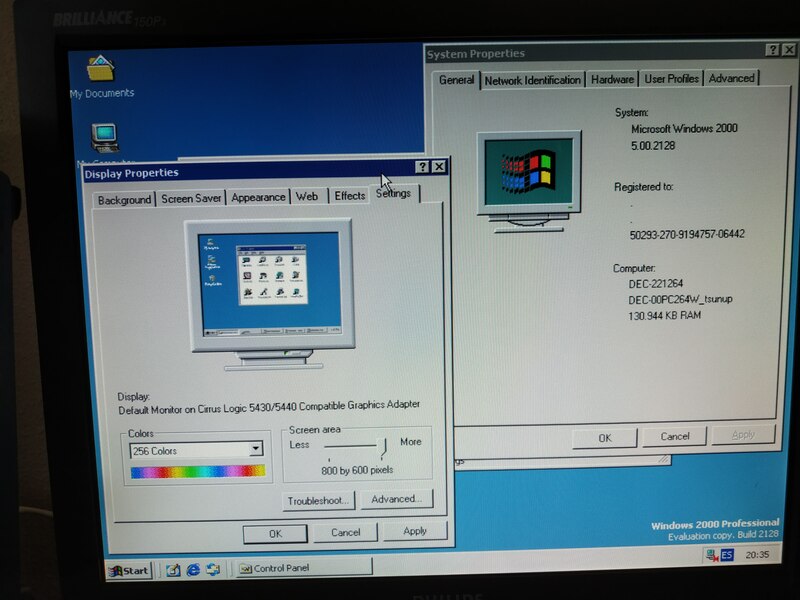Click Cancel in System Properties

[x=674, y=436]
